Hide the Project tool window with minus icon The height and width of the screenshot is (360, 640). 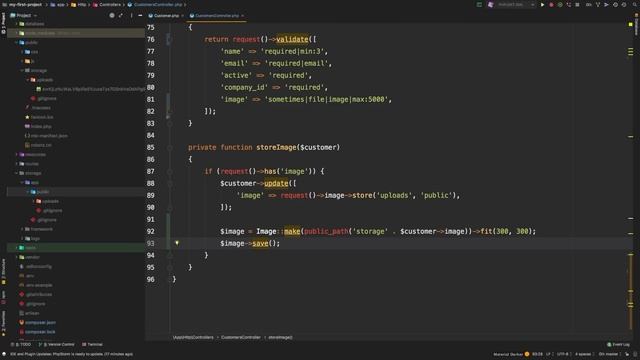coord(140,16)
